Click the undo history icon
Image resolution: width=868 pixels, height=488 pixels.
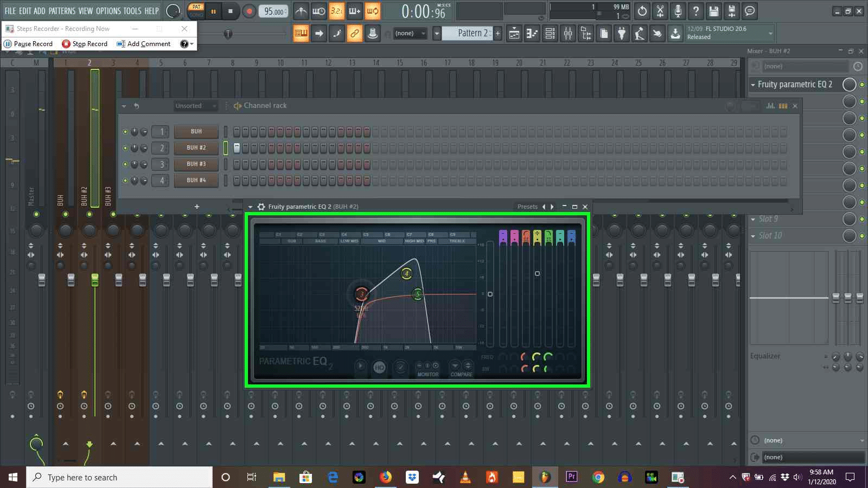[x=642, y=11]
